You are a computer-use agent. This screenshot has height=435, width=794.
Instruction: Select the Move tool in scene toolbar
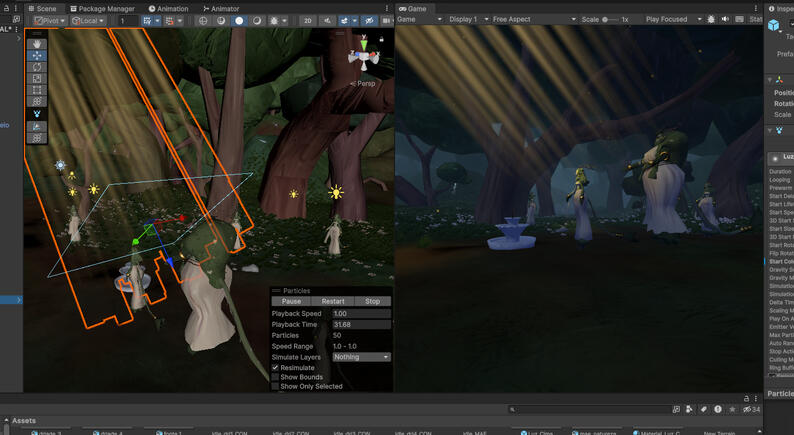(37, 56)
